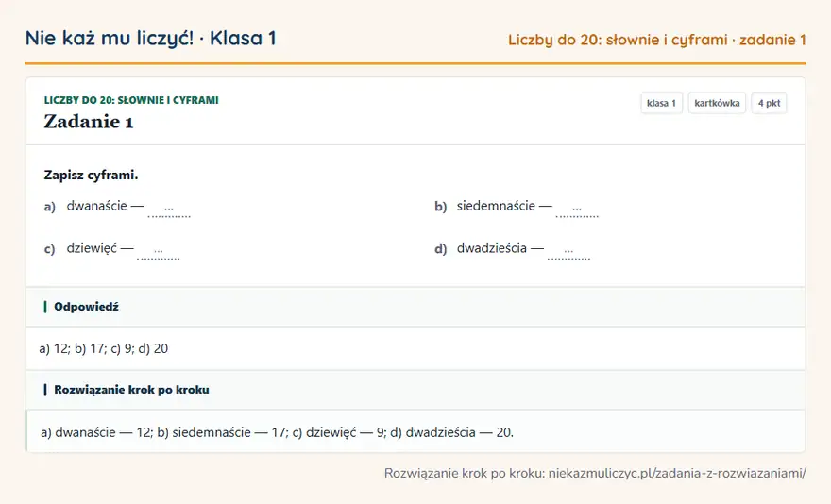
Task: Click the step-by-step solution line starting 'a) dwanaście — 12'
Action: 278,432
